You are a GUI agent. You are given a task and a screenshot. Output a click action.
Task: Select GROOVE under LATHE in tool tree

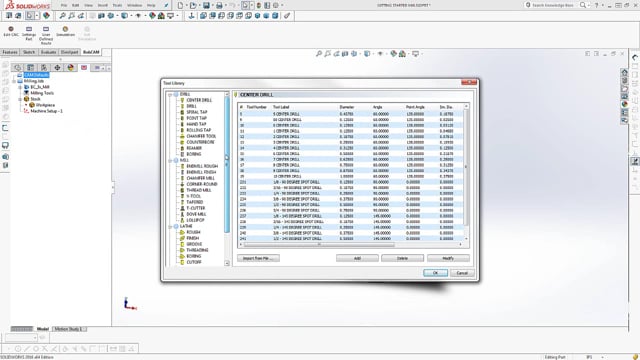coord(194,244)
